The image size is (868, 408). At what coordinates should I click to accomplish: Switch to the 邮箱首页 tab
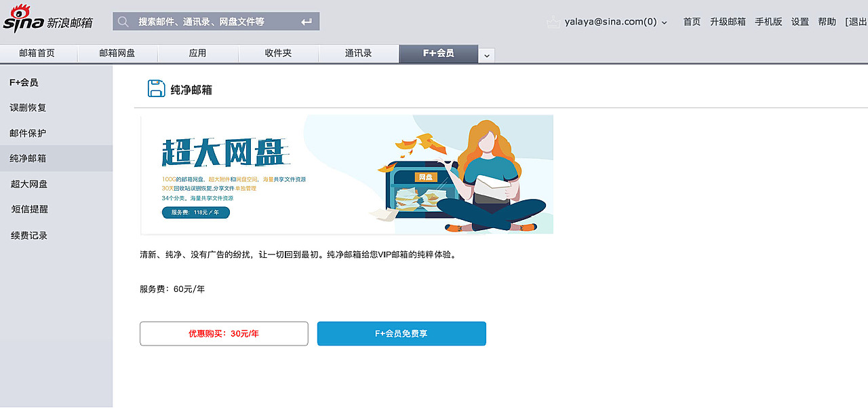pos(37,53)
